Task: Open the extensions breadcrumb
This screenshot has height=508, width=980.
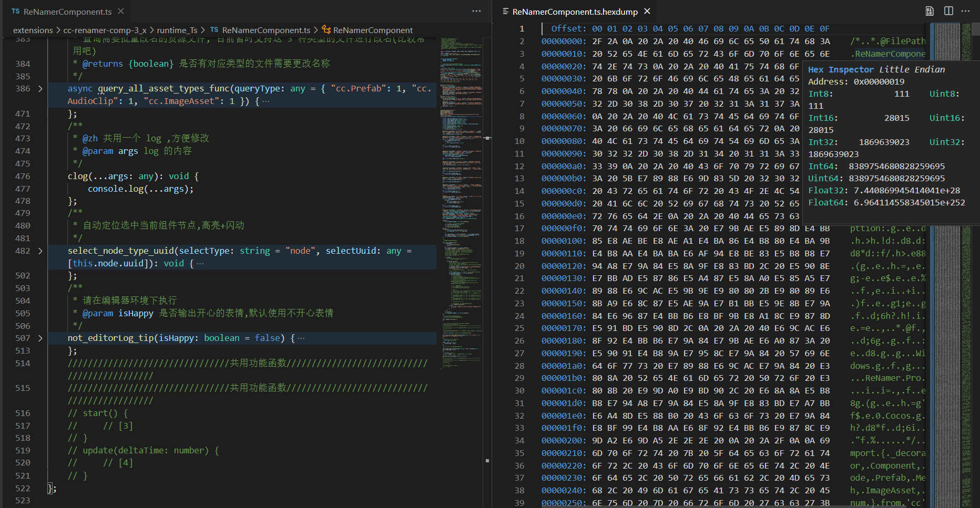Action: coord(33,30)
